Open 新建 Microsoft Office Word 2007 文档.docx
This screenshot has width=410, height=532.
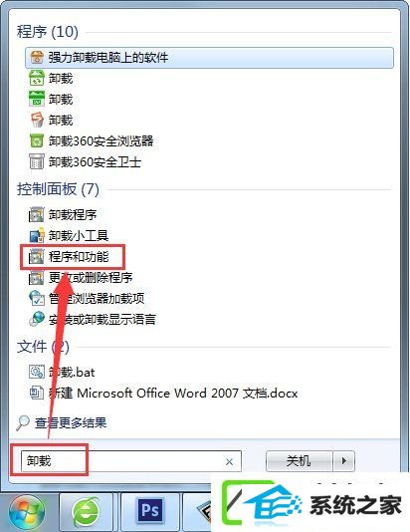(163, 394)
